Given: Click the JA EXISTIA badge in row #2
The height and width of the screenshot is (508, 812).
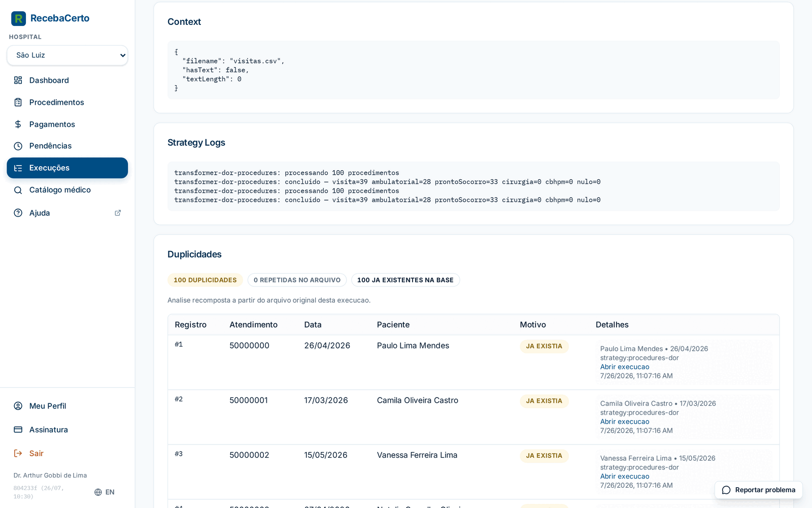Looking at the screenshot, I should [544, 401].
